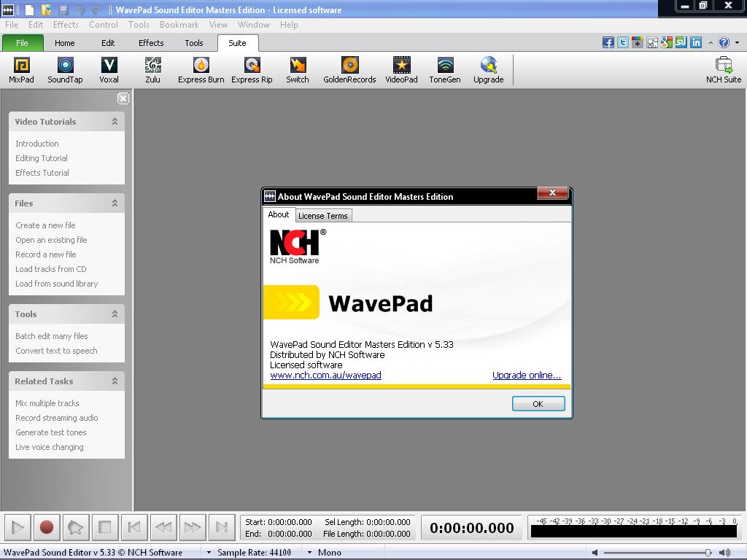The image size is (747, 560).
Task: Click Generate test tones
Action: (x=51, y=432)
